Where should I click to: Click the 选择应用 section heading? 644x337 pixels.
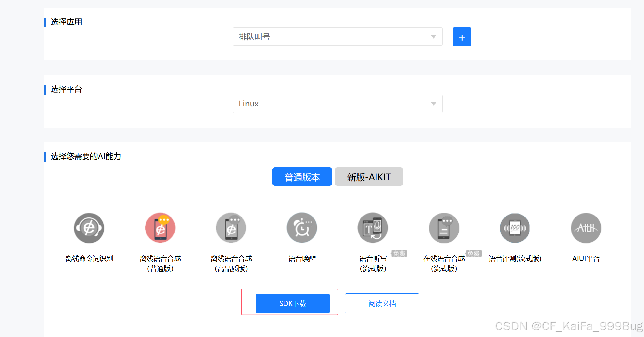(66, 22)
